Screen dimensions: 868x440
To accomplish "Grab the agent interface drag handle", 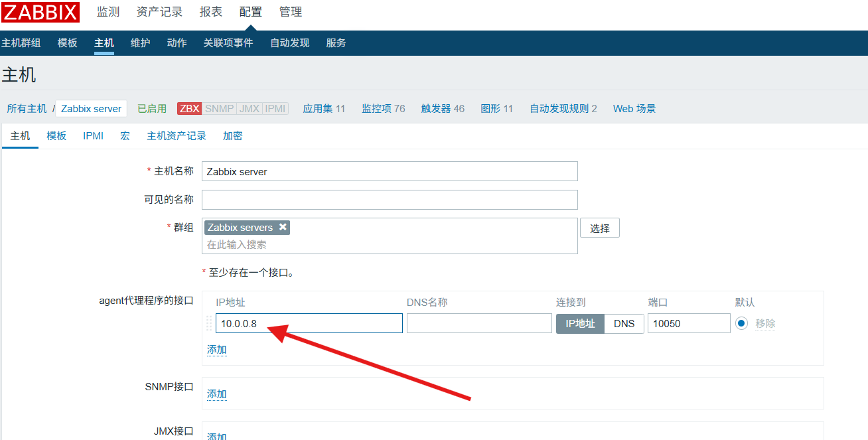I will (209, 323).
